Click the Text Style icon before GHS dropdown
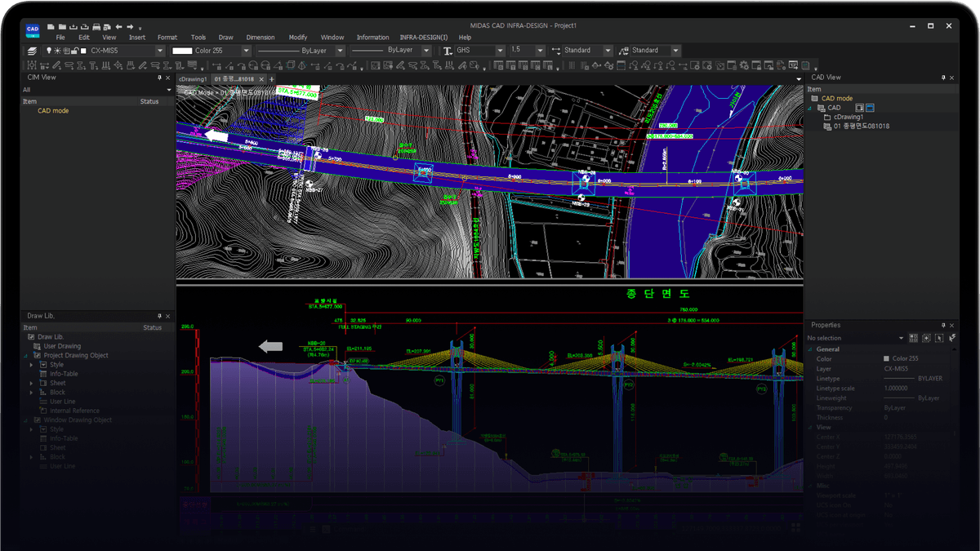 point(447,50)
